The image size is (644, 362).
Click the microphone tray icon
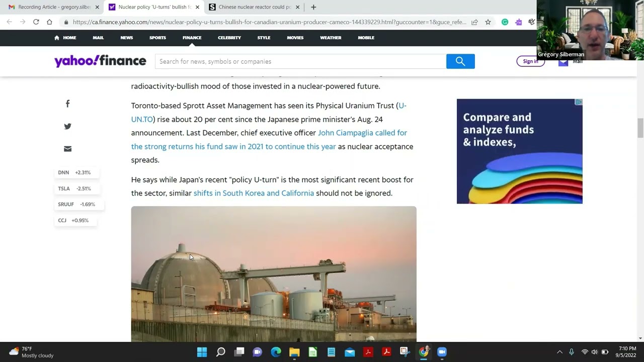[572, 352]
